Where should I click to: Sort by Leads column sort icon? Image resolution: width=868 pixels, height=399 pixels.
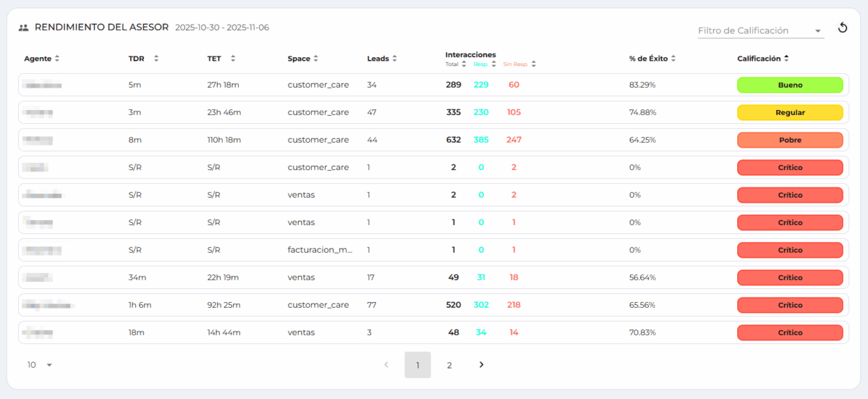394,59
